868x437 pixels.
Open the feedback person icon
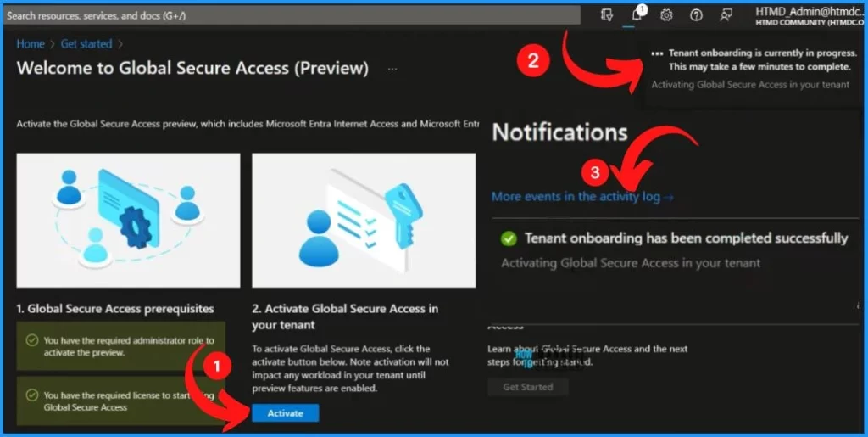(726, 15)
